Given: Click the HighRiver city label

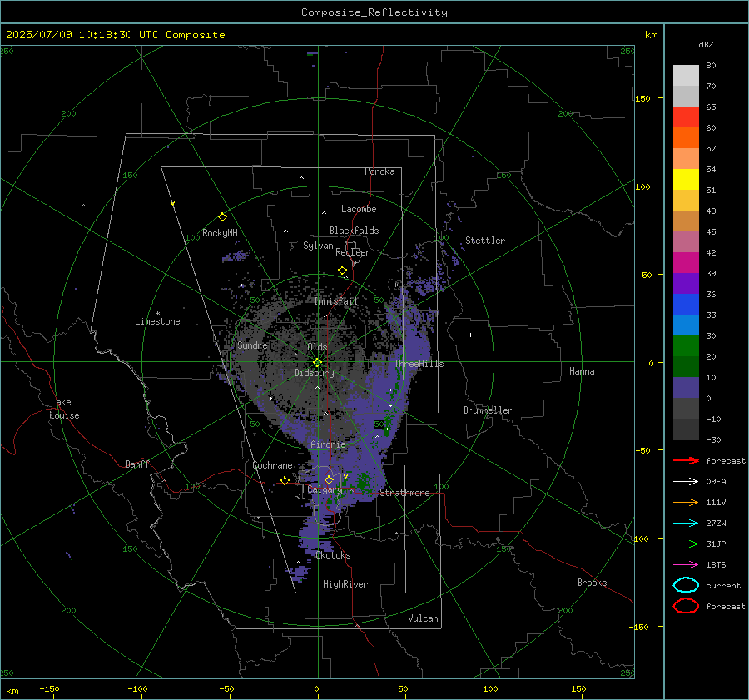Looking at the screenshot, I should click(x=345, y=584).
